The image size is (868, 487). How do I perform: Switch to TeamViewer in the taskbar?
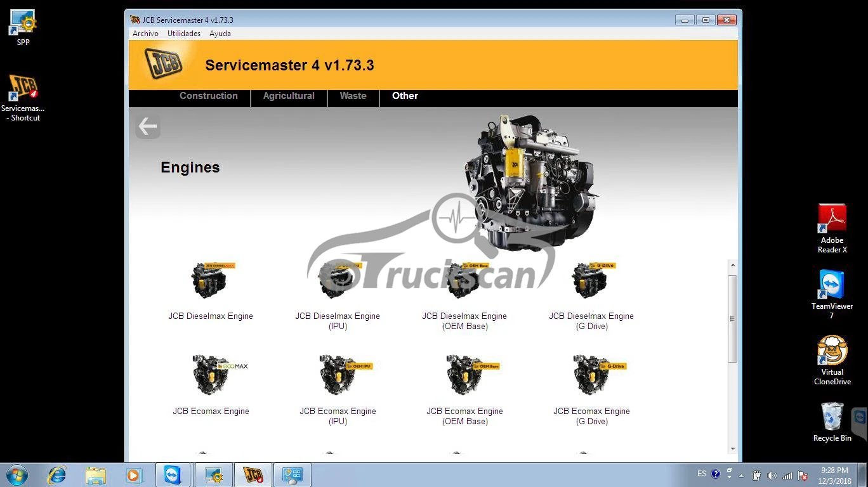click(173, 475)
